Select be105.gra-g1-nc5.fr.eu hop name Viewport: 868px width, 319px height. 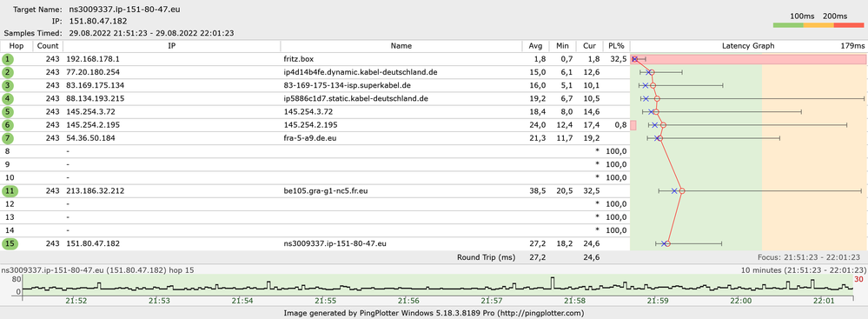(326, 191)
